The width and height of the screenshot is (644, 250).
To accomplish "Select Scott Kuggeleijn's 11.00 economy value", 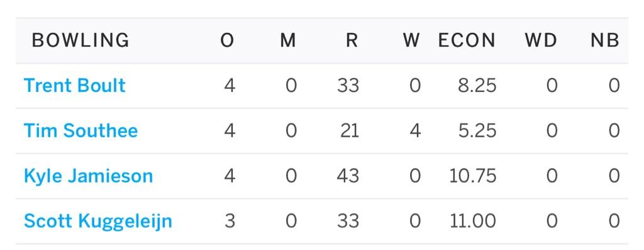I will click(x=473, y=221).
